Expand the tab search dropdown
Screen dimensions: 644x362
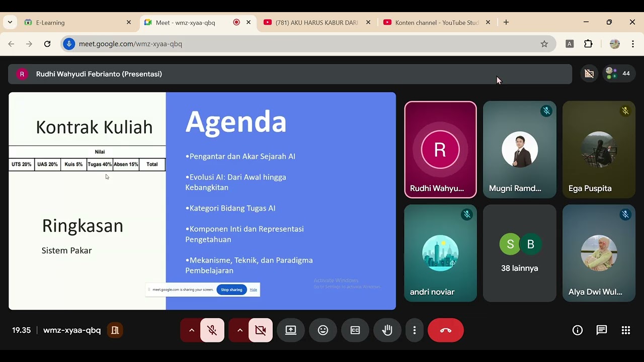pyautogui.click(x=10, y=23)
